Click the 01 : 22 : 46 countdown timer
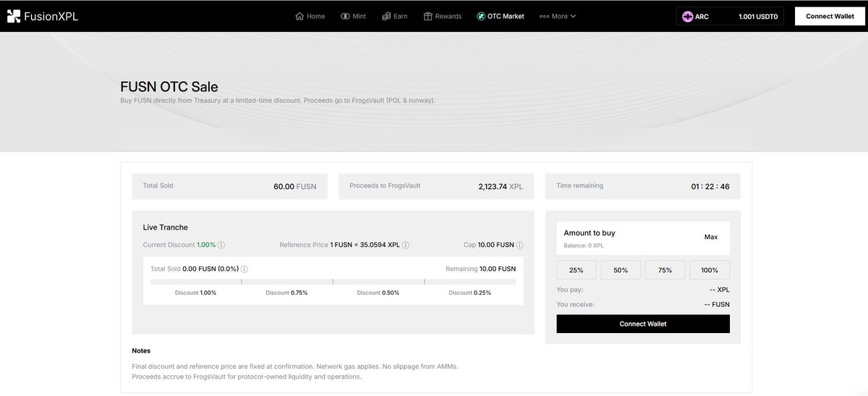Screen dimensions: 868x396 (x=710, y=187)
